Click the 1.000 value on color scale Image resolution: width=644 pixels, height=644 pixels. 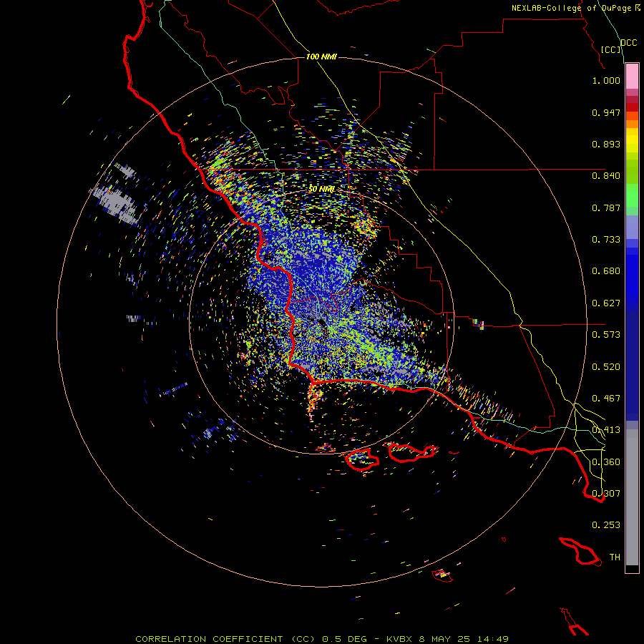pos(606,80)
